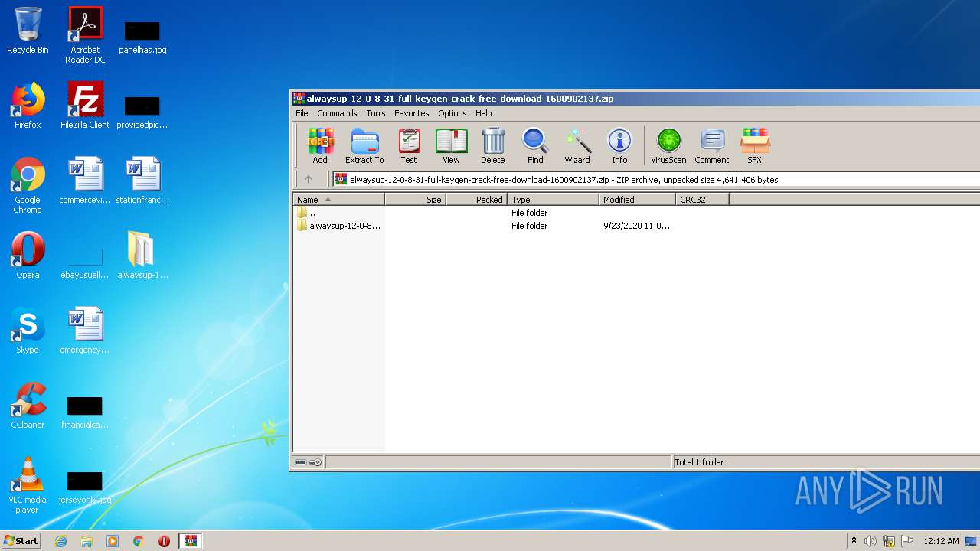
Task: Select the Recycle Bin desktop icon
Action: tap(28, 31)
